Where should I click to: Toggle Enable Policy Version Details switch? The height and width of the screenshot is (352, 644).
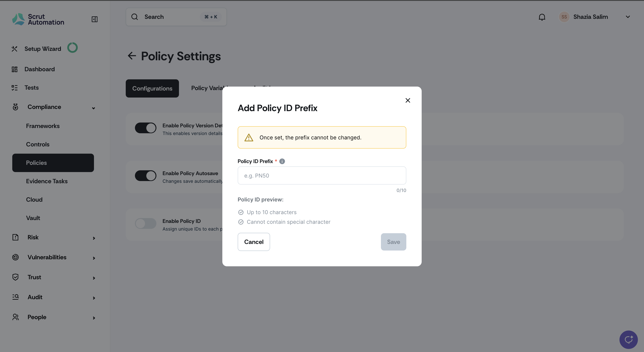coord(145,128)
